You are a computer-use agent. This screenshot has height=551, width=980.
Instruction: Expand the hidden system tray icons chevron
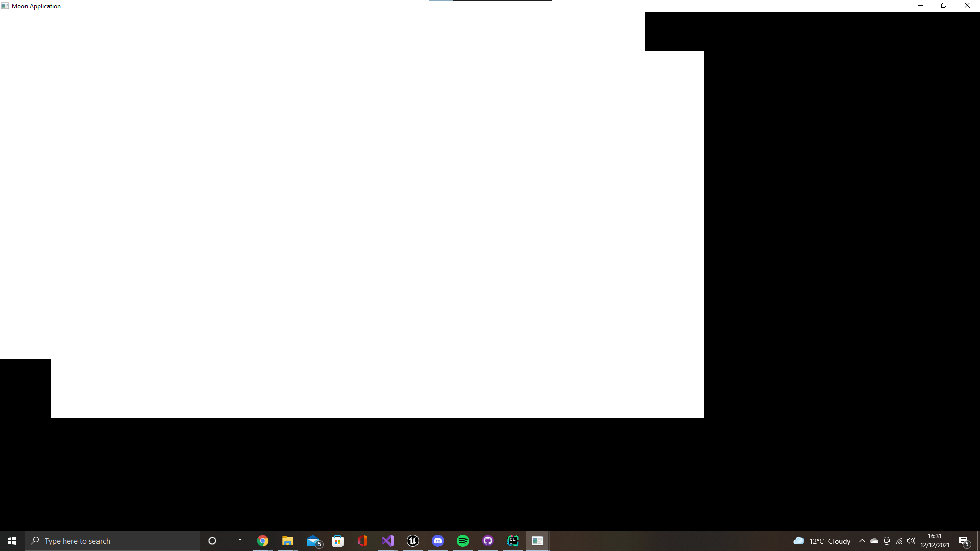(862, 541)
